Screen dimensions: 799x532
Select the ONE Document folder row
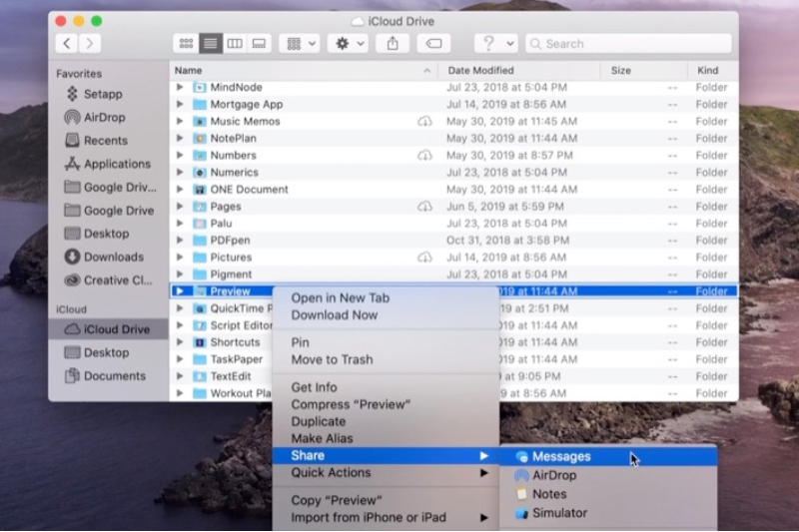(x=453, y=190)
